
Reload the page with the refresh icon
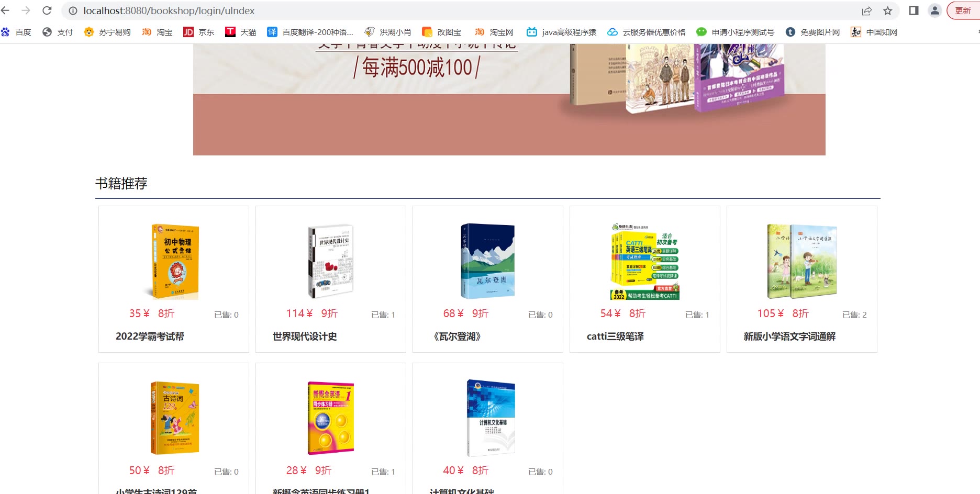point(47,10)
